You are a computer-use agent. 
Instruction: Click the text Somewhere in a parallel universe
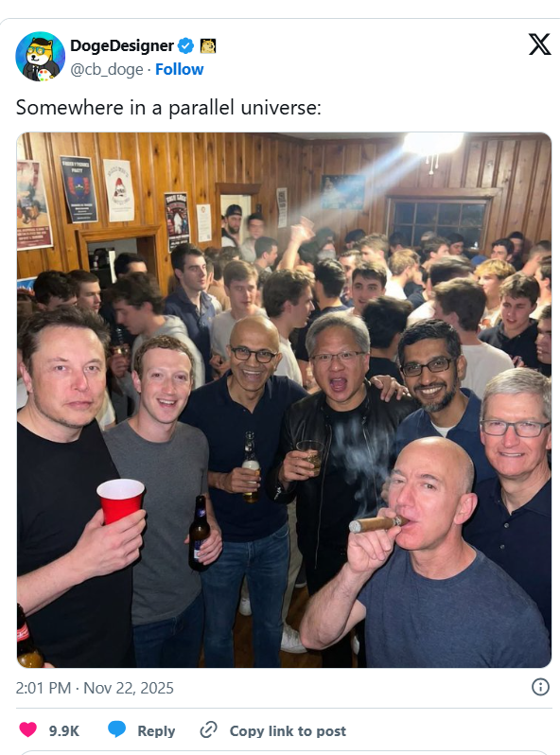(168, 107)
